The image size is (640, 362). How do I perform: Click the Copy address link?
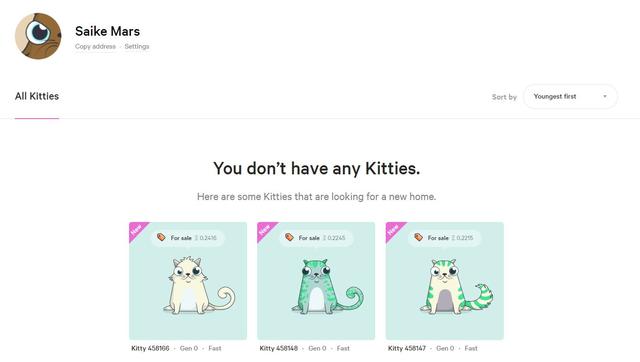tap(95, 47)
